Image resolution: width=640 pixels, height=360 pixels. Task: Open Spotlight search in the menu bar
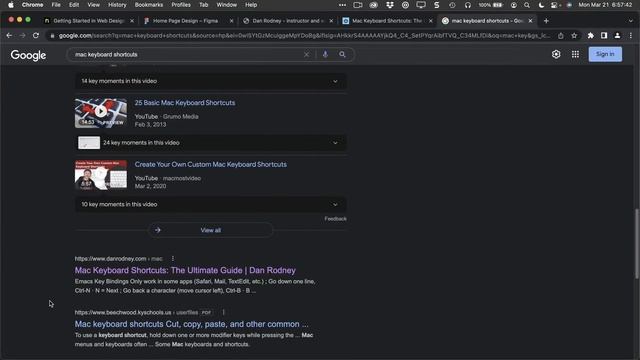[527, 5]
